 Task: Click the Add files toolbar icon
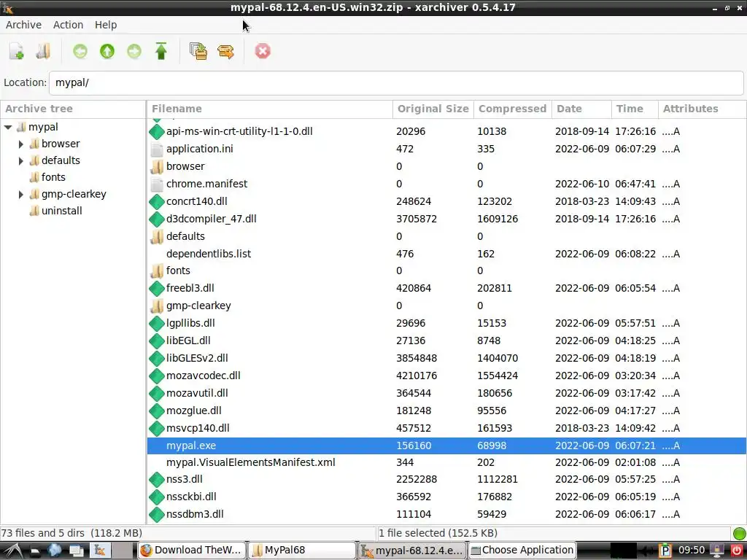(x=198, y=51)
